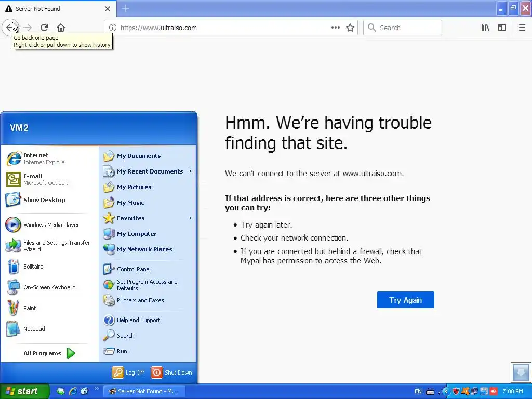This screenshot has height=399, width=532.
Task: Click the forward navigation arrow
Action: coord(28,28)
